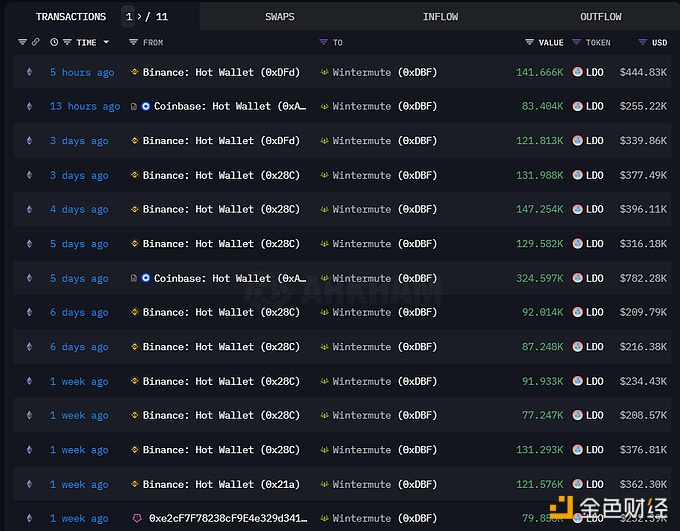Click Wintermute (0xDBF) in the 5 hours ago row
This screenshot has height=531, width=680.
tap(385, 72)
